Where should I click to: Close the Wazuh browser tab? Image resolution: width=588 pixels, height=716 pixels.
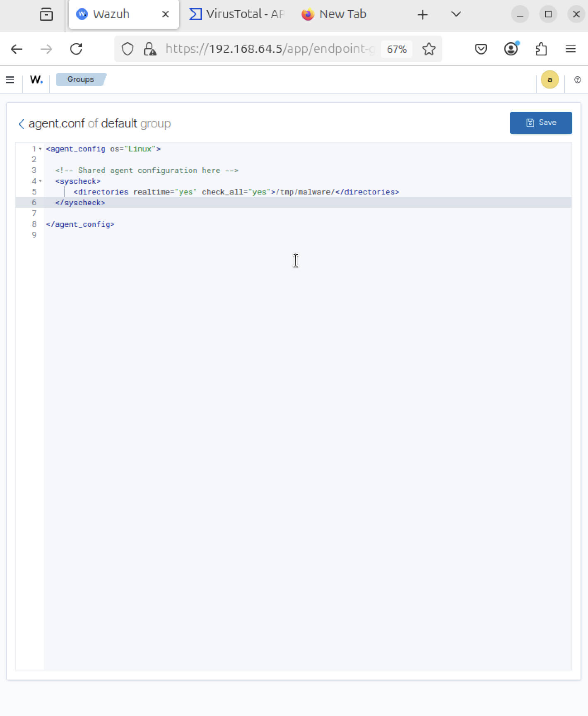[x=166, y=14]
